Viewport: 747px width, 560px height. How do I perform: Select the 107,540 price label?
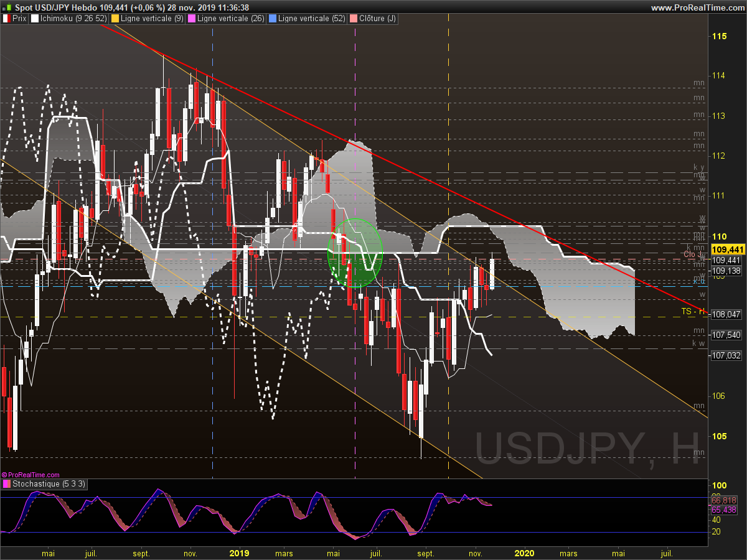pos(726,335)
